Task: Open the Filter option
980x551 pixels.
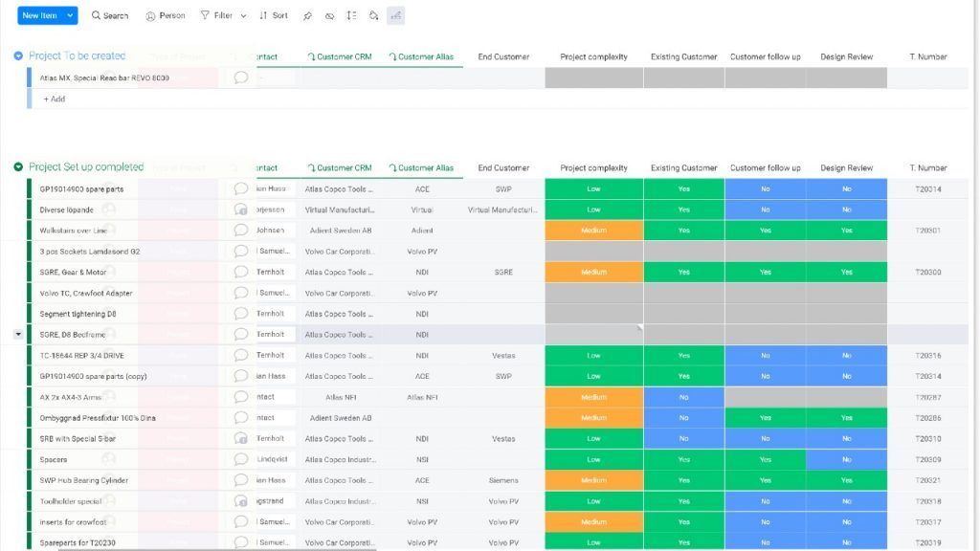Action: pyautogui.click(x=216, y=15)
